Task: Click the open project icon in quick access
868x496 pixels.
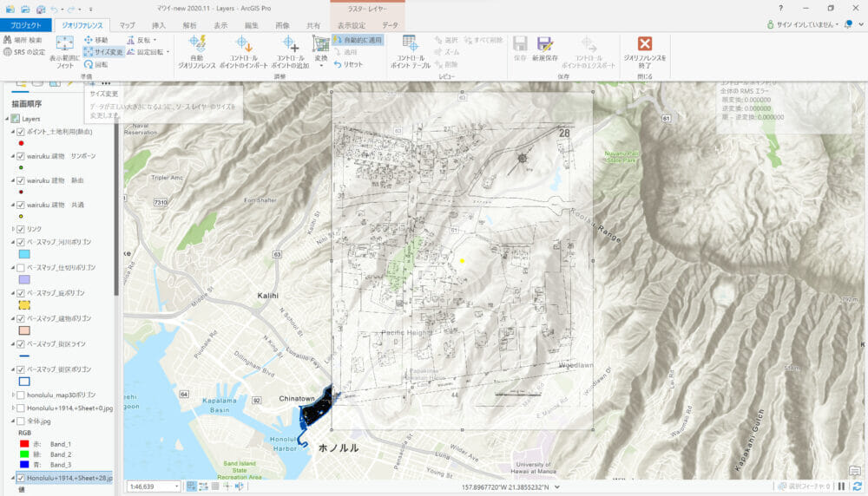Action: [25, 9]
